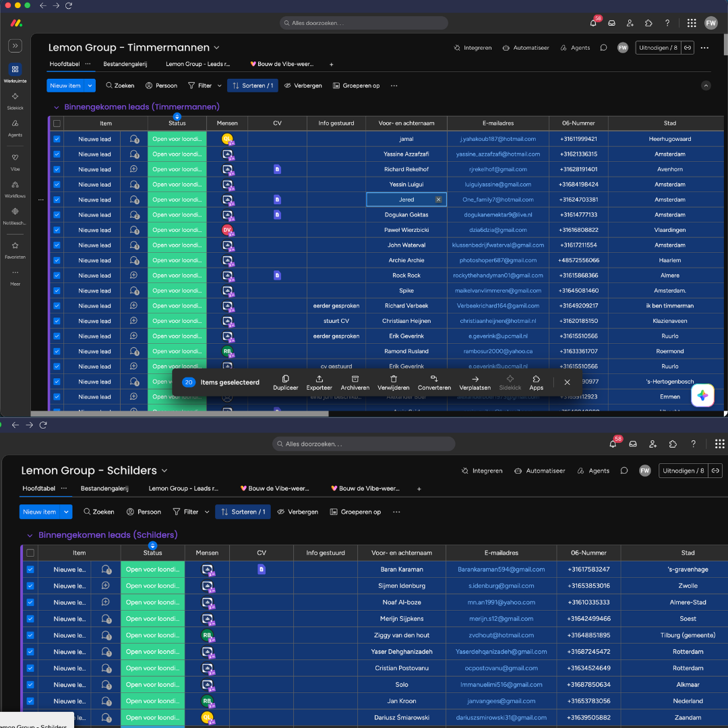Close the selection action bar
Screen dimensions: 728x728
[567, 382]
